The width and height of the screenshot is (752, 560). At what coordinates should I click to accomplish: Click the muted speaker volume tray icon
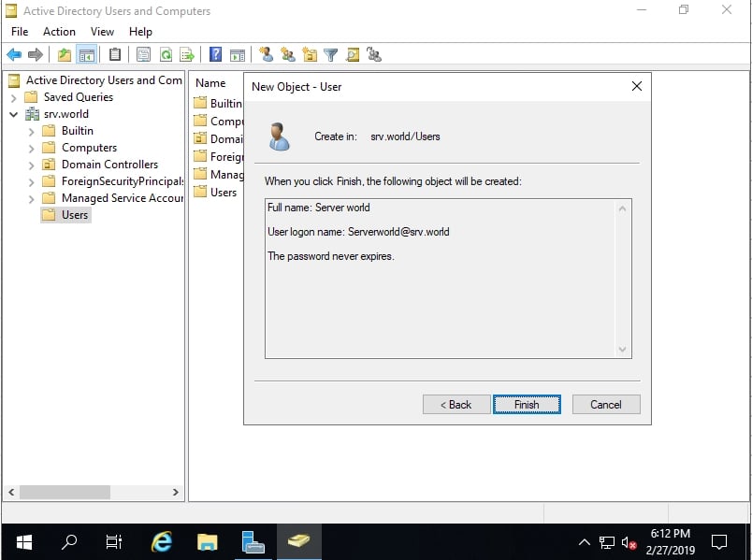click(x=629, y=542)
